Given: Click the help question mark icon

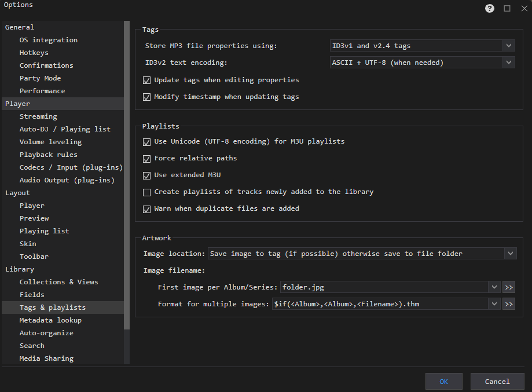Looking at the screenshot, I should pos(490,8).
